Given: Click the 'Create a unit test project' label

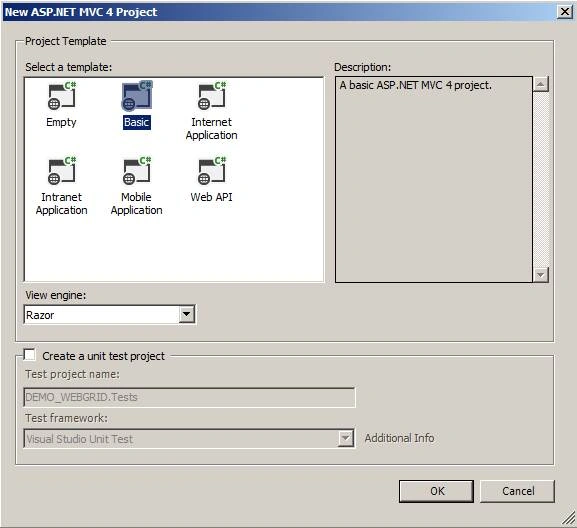Looking at the screenshot, I should [103, 356].
